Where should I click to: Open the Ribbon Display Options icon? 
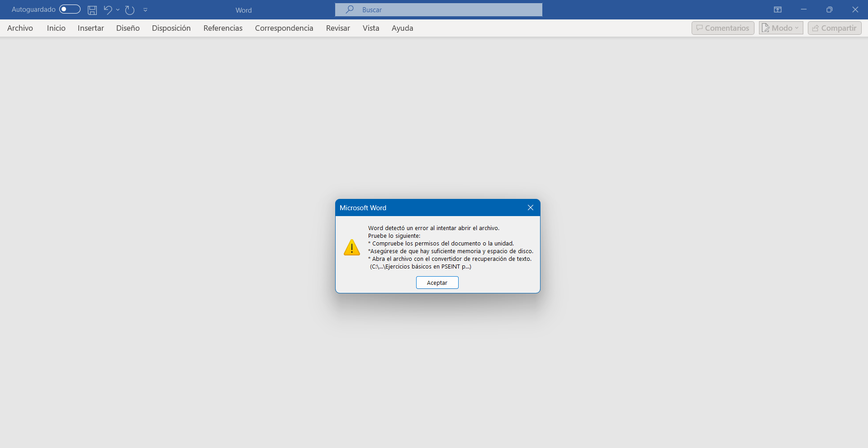(778, 9)
